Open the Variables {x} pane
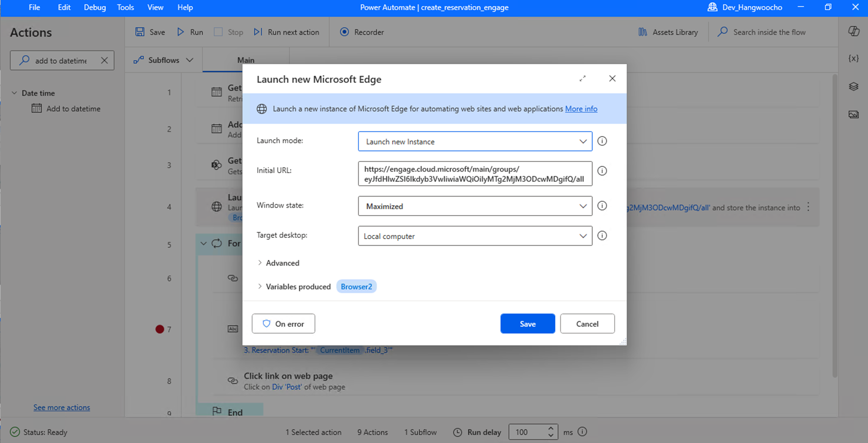 [x=854, y=58]
